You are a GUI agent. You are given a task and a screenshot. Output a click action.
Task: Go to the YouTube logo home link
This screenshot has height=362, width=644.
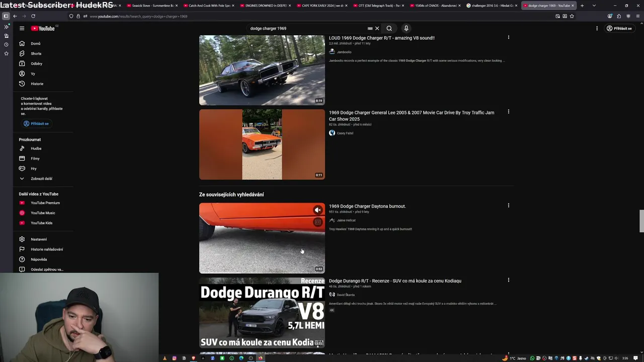[x=44, y=28]
